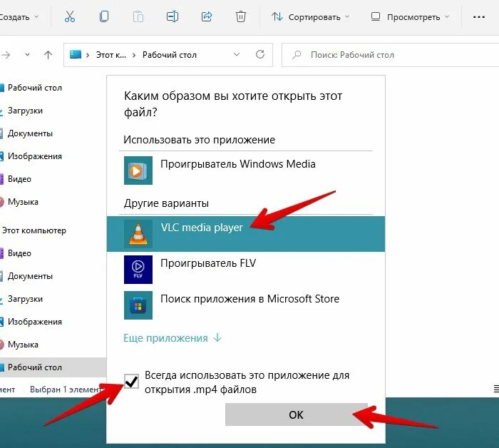Click the Paste clipboard icon
499x448 pixels.
pos(138,16)
